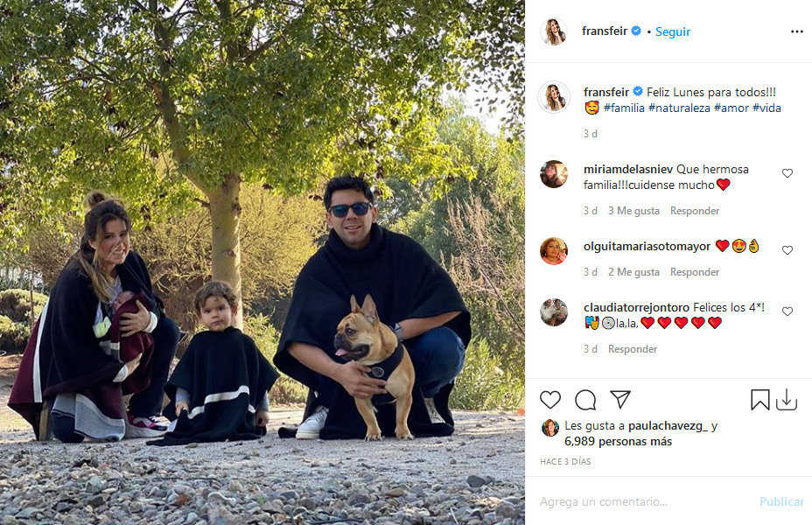812x525 pixels.
Task: View 3 Me gusta on miriamdelasniev comment
Action: click(x=633, y=211)
